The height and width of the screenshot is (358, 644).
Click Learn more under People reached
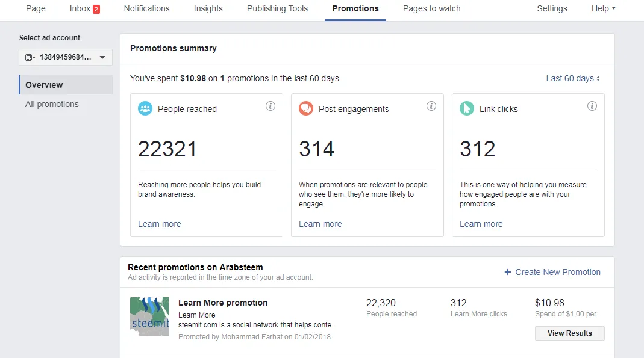point(160,224)
